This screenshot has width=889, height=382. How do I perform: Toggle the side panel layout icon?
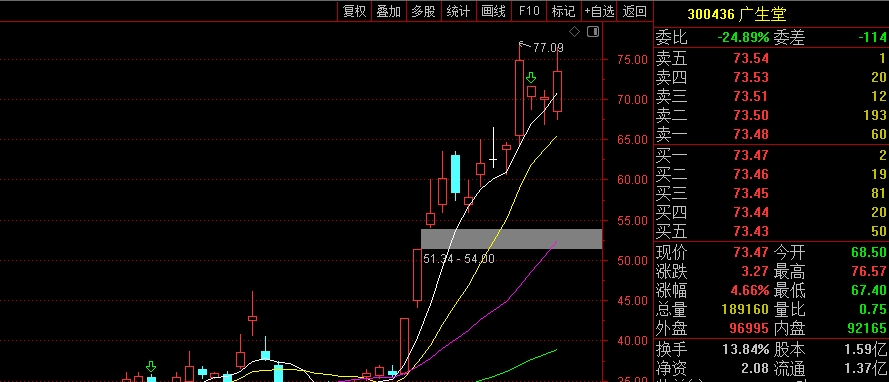pos(592,32)
